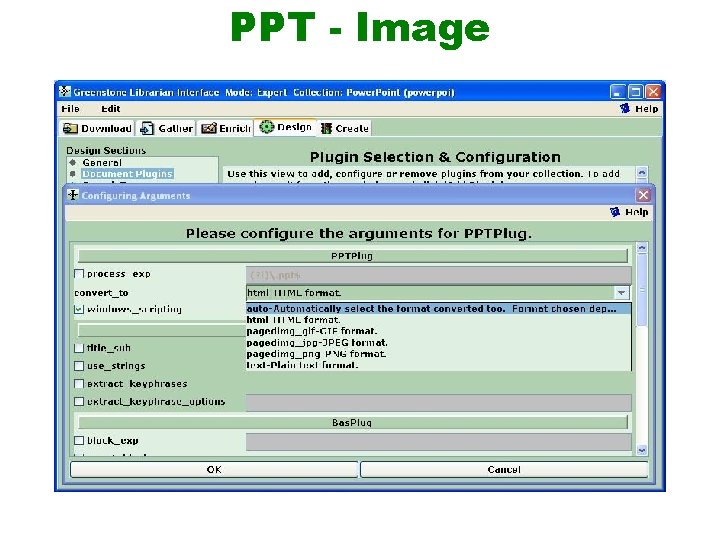Screen dimensions: 720x540
Task: Click the process_exp text field
Action: tap(439, 275)
